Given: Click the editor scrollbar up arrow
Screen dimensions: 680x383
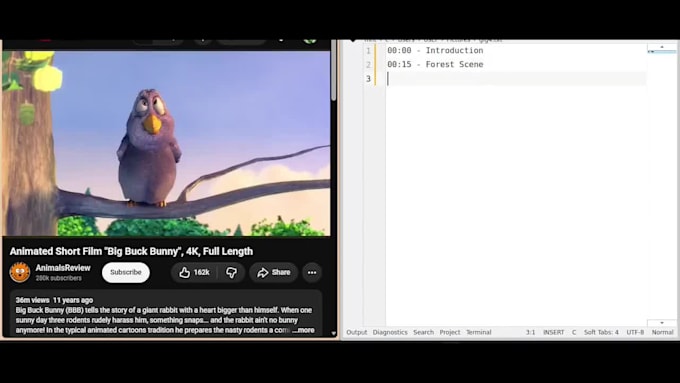Looking at the screenshot, I should click(x=662, y=46).
